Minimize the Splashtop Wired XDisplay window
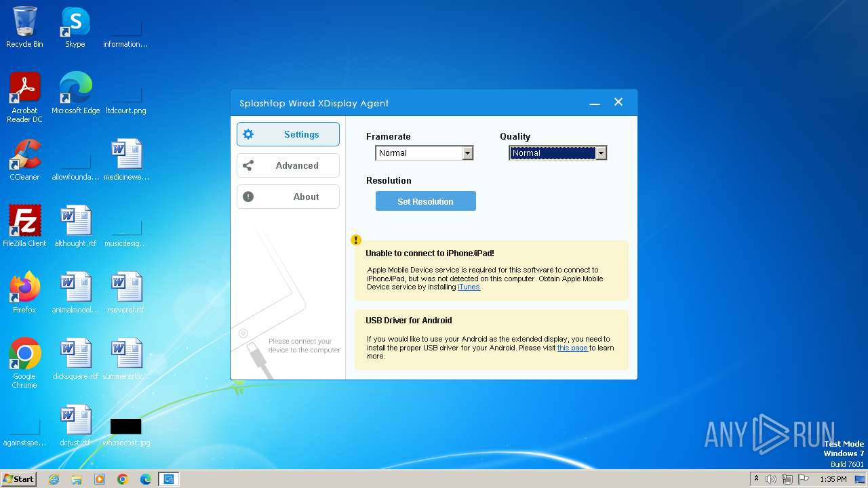Image resolution: width=868 pixels, height=488 pixels. [x=595, y=103]
